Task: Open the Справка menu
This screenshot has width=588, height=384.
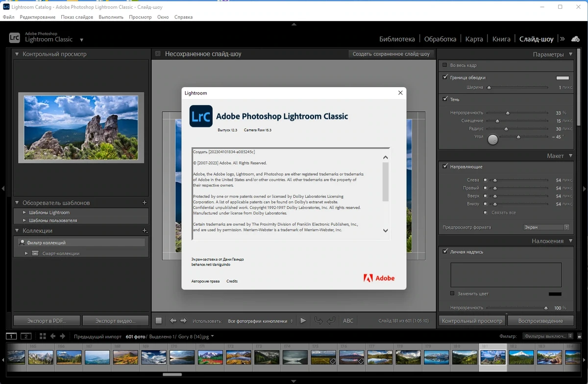Action: [x=183, y=17]
